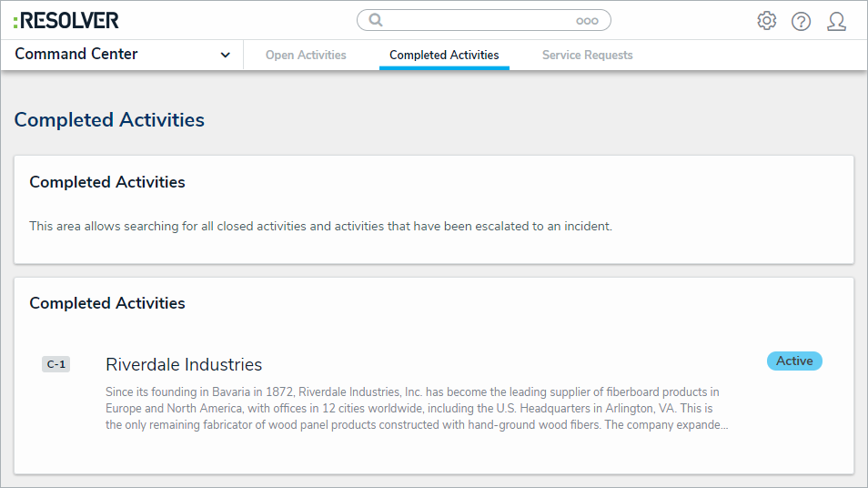Open the settings gear menu

point(767,21)
